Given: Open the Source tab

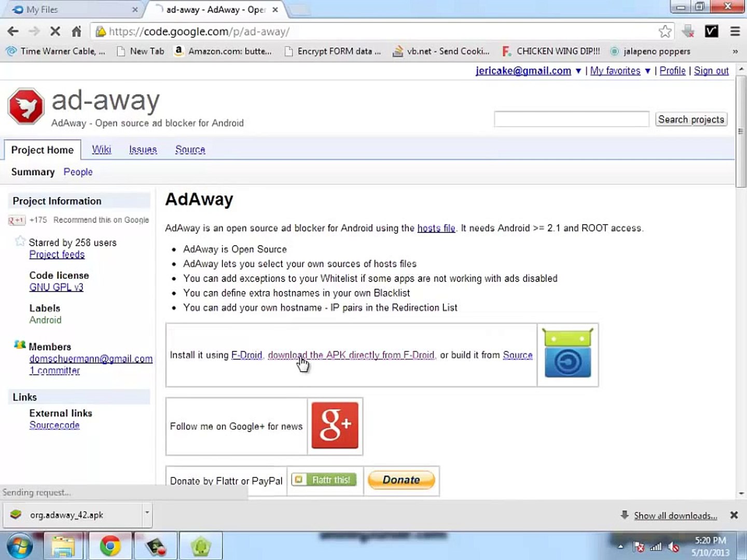Looking at the screenshot, I should click(190, 149).
